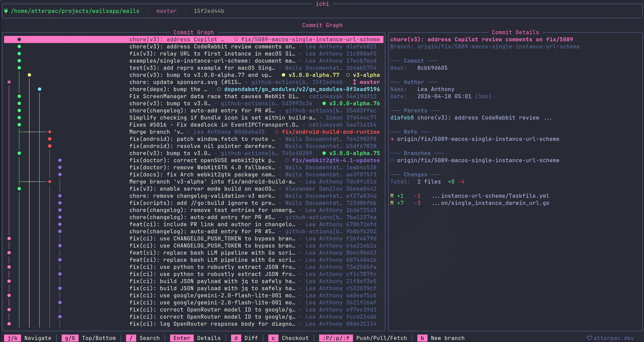This screenshot has width=644, height=342.
Task: Click the green v3.0.0-alpha.76 tag label
Action: click(354, 103)
